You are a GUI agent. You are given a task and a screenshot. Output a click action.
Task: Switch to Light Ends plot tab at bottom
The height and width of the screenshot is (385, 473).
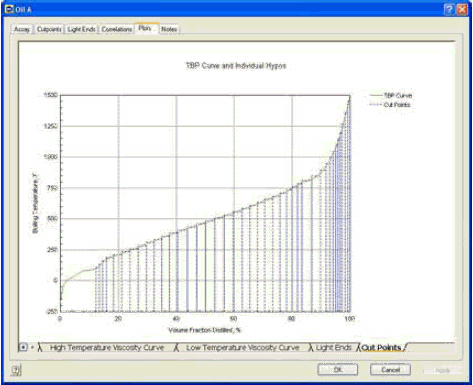tap(334, 348)
